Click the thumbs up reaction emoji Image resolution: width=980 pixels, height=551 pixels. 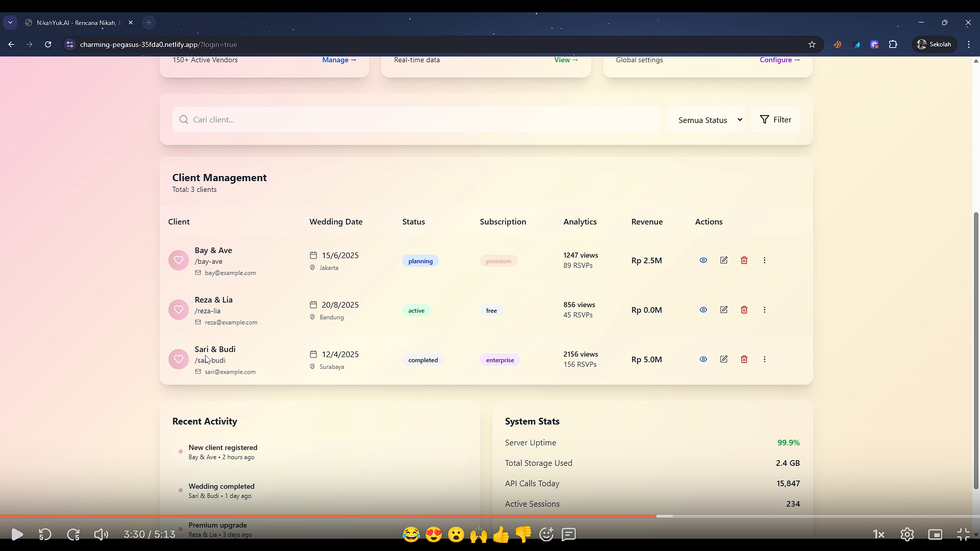click(x=501, y=534)
